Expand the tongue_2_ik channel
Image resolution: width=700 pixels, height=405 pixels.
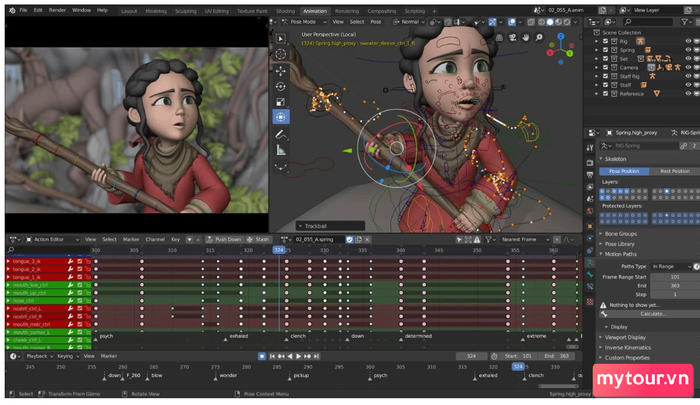(x=8, y=269)
